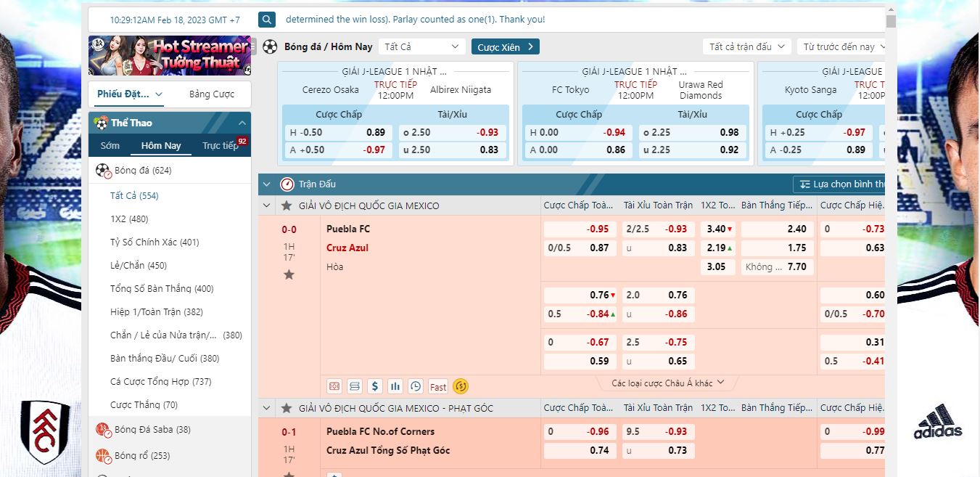980x477 pixels.
Task: Favorite the Giải Vô Địch Quốc Gia Mexico league
Action: pyautogui.click(x=287, y=205)
